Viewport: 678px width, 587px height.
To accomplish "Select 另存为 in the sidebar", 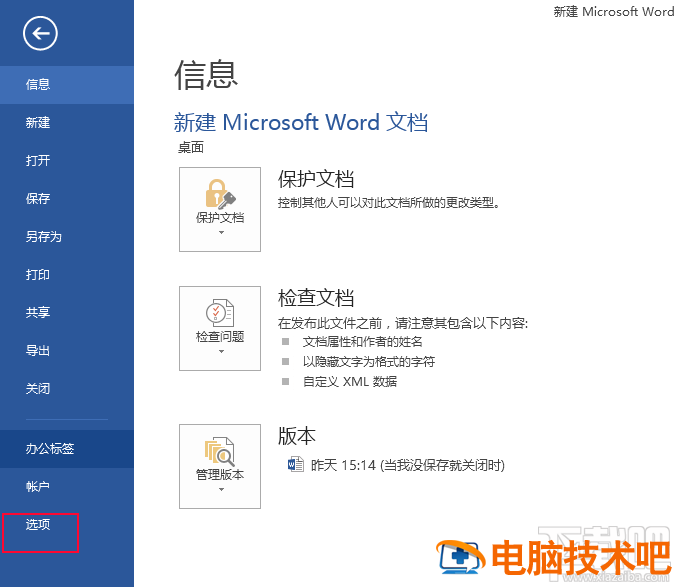I will 67,237.
